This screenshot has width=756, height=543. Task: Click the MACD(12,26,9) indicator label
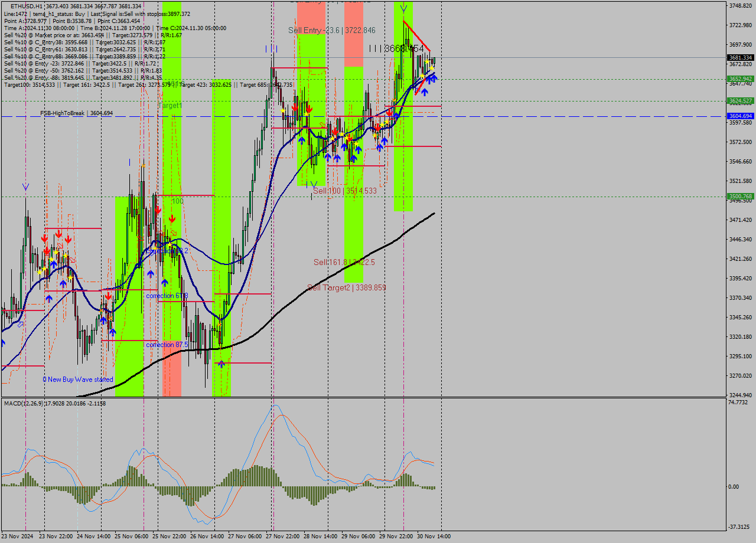[55, 403]
